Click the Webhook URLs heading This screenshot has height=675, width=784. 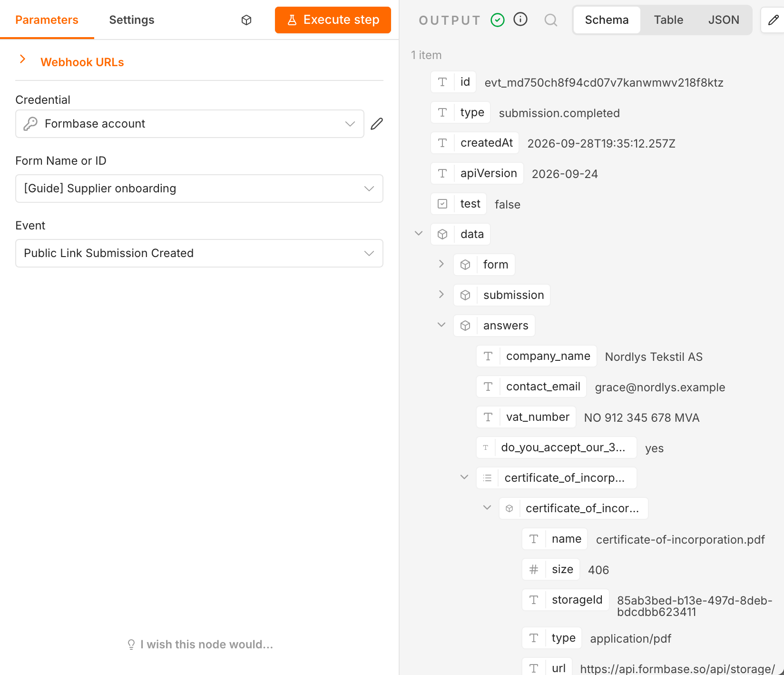click(82, 62)
